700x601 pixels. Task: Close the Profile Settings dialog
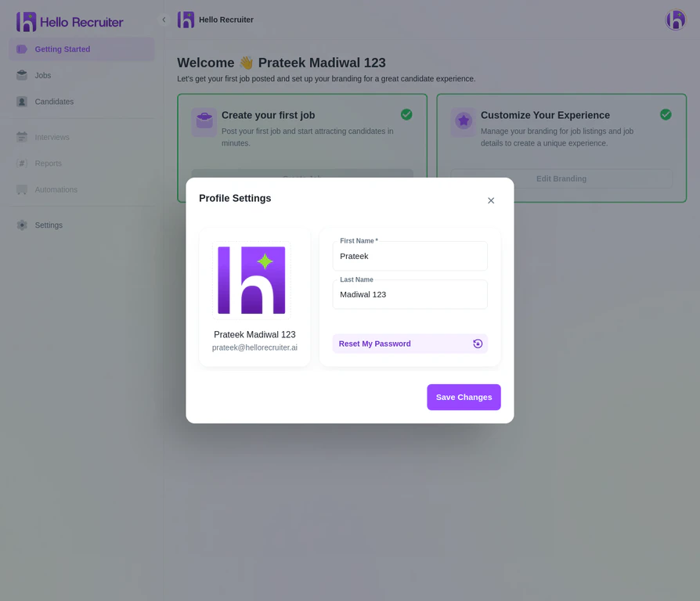coord(491,200)
